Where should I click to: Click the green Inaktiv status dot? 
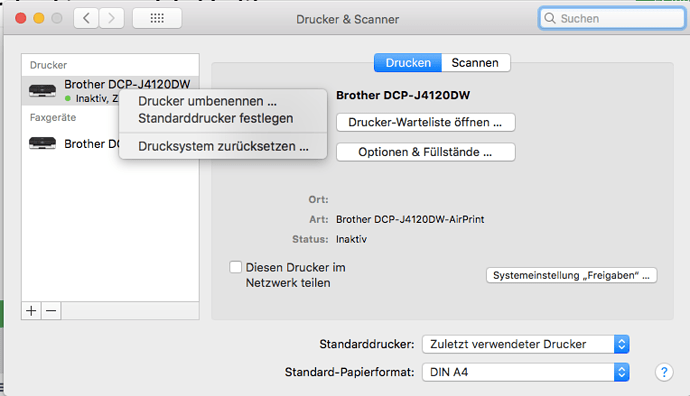point(68,99)
